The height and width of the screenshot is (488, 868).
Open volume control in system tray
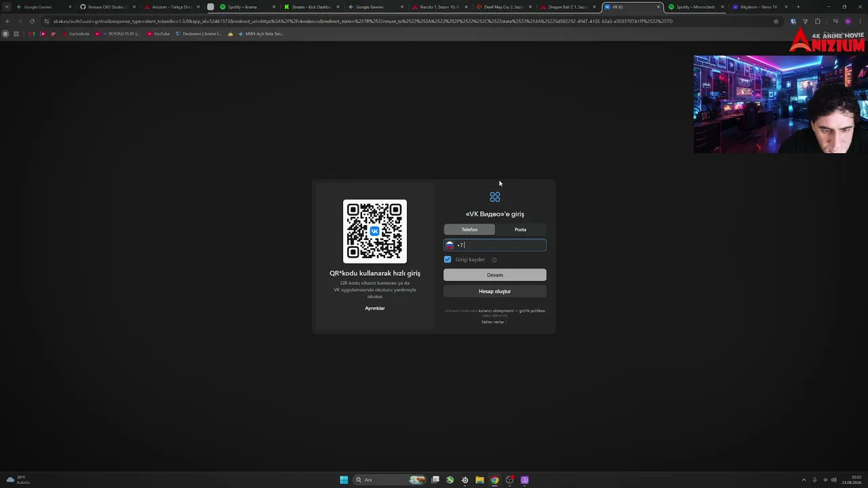coord(833,480)
